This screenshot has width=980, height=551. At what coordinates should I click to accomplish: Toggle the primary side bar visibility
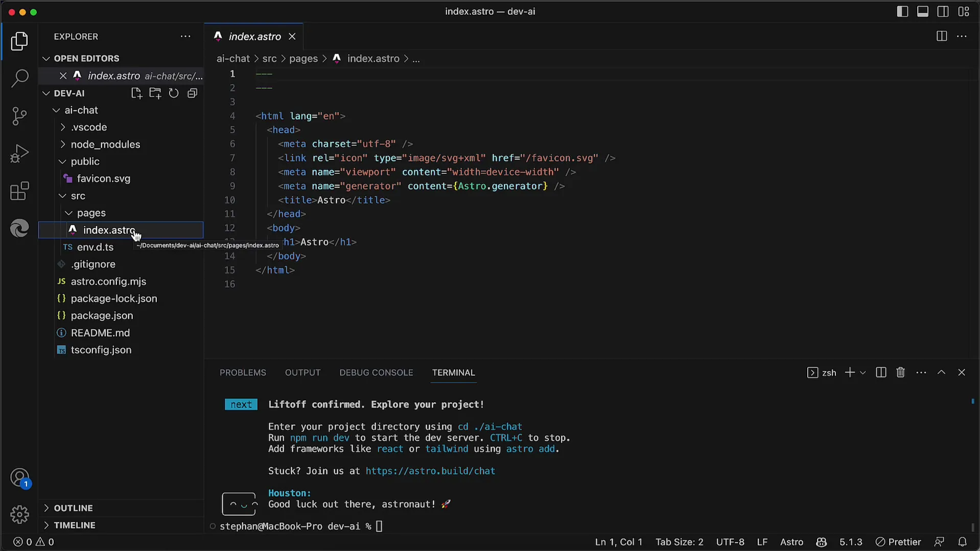pos(902,11)
